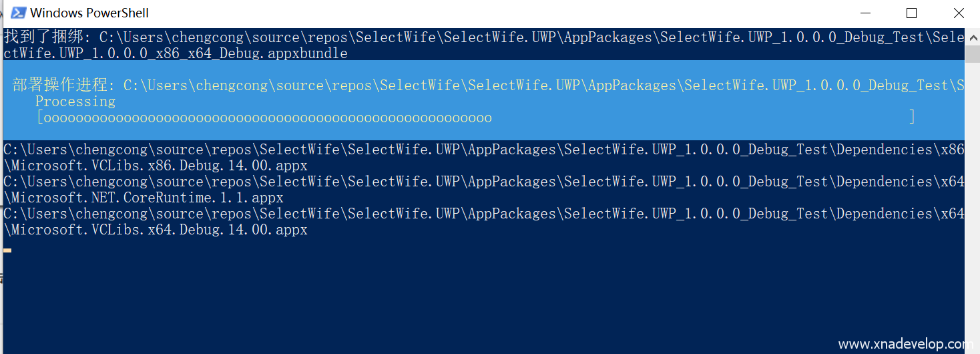The height and width of the screenshot is (354, 980).
Task: Click the www.xnadevelop.com watermark link
Action: (x=901, y=345)
